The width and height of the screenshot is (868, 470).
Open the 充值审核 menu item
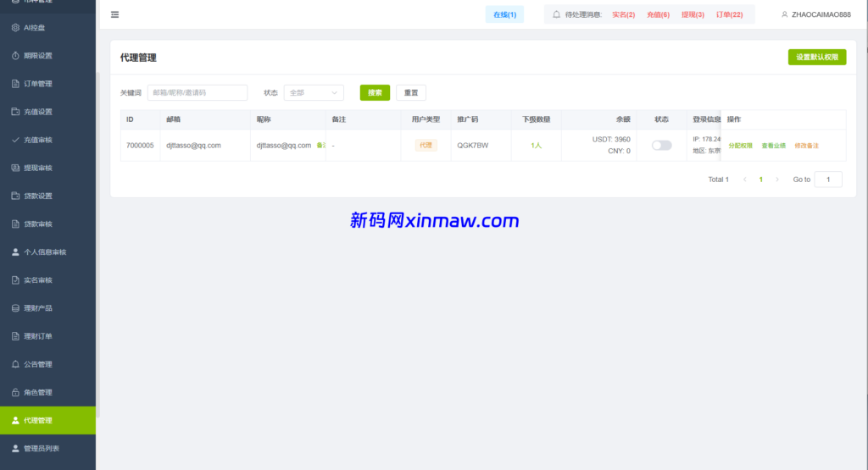pyautogui.click(x=47, y=140)
